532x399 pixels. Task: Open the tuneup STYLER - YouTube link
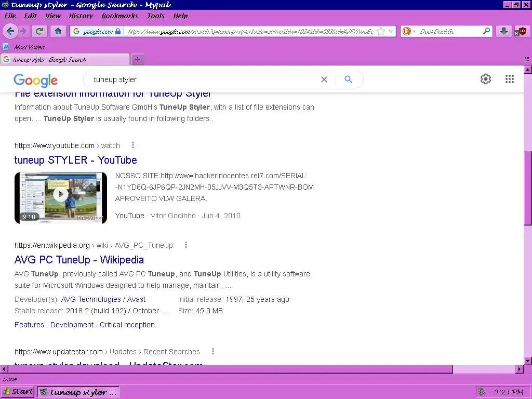pyautogui.click(x=76, y=160)
